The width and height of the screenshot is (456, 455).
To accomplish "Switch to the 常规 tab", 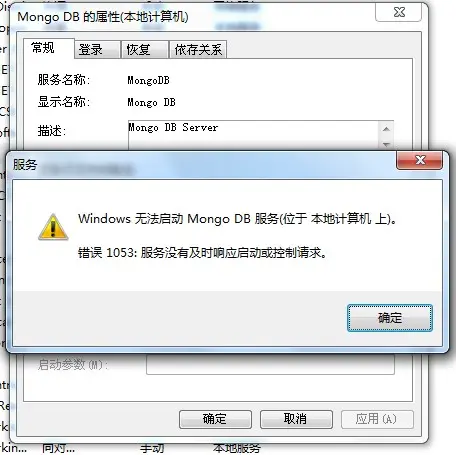I will point(43,48).
